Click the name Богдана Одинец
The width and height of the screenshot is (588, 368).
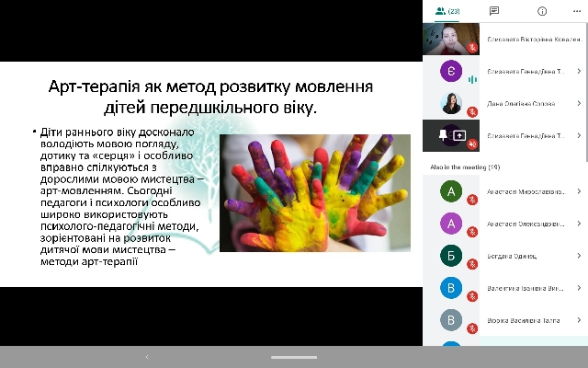click(512, 256)
